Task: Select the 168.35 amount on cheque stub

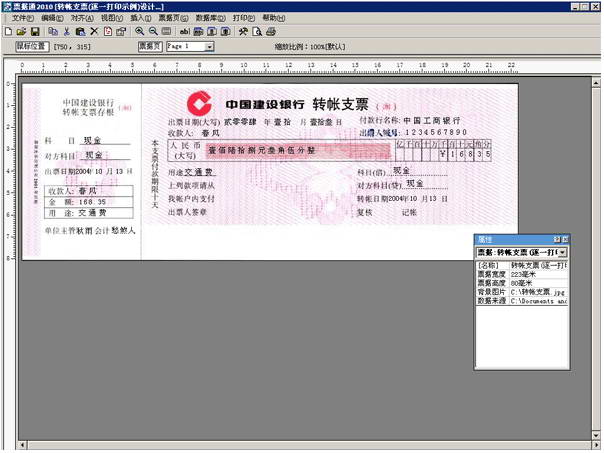Action: (x=92, y=202)
